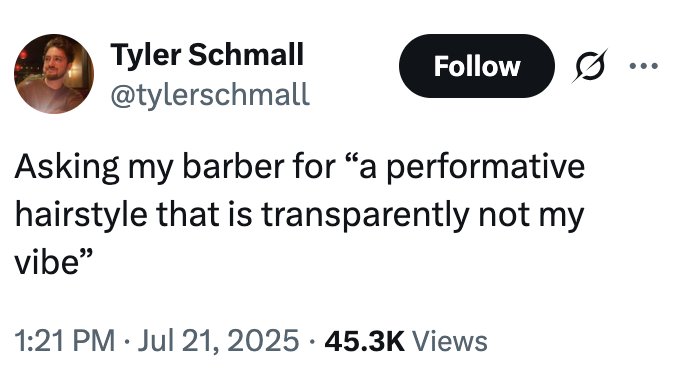Follow Tyler Schmall
This screenshot has height=382, width=686.
click(x=476, y=66)
